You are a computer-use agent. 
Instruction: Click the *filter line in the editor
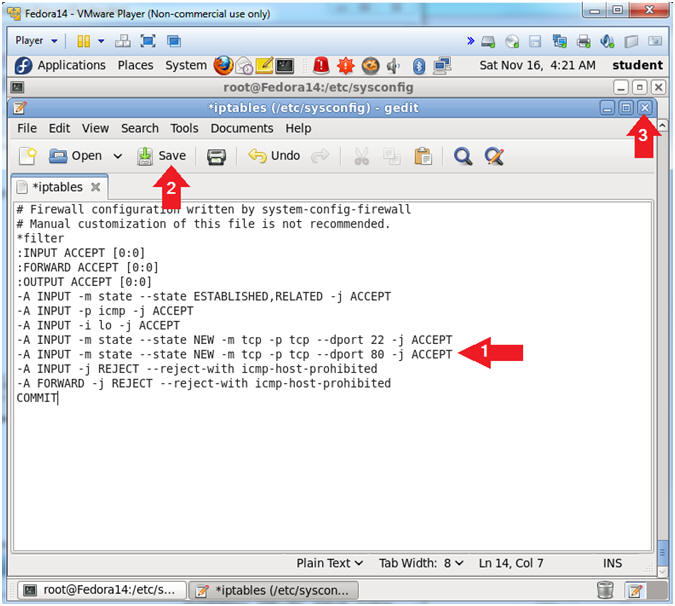40,238
